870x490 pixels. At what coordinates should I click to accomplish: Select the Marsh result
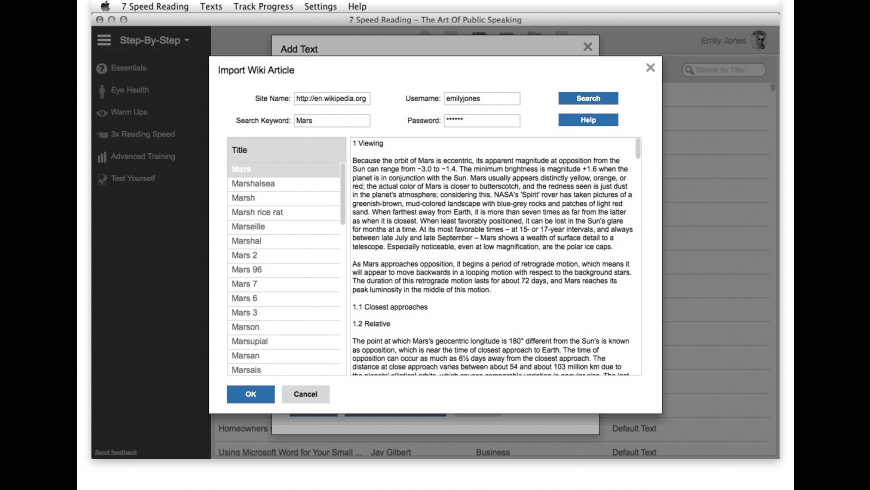pyautogui.click(x=284, y=198)
